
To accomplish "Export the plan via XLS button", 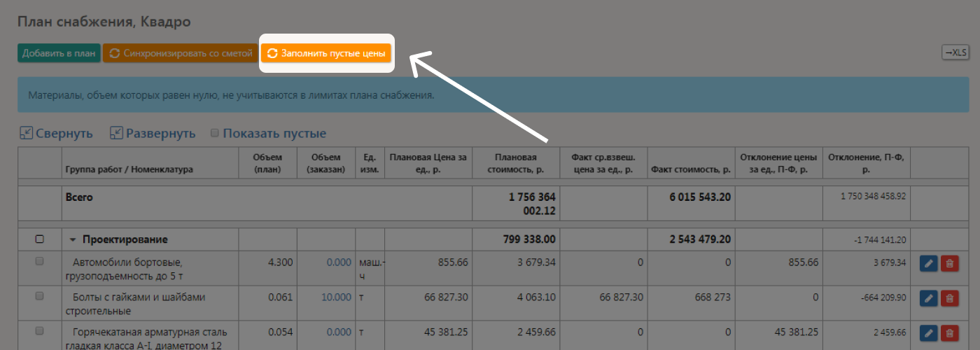I will click(x=955, y=52).
